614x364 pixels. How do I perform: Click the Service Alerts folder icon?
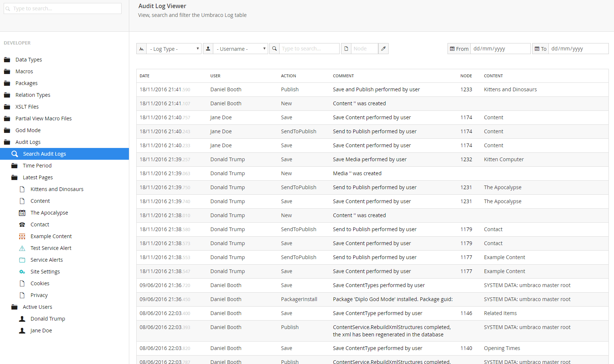click(22, 260)
